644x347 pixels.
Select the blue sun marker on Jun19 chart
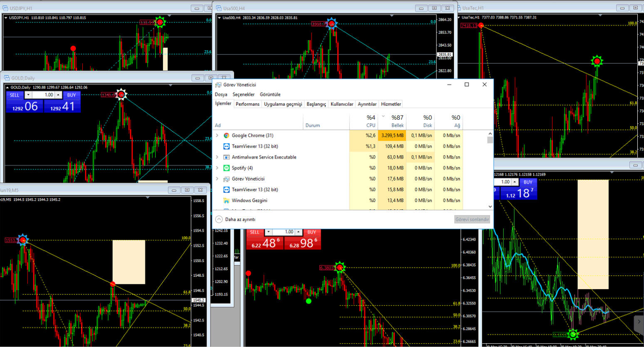pos(23,240)
